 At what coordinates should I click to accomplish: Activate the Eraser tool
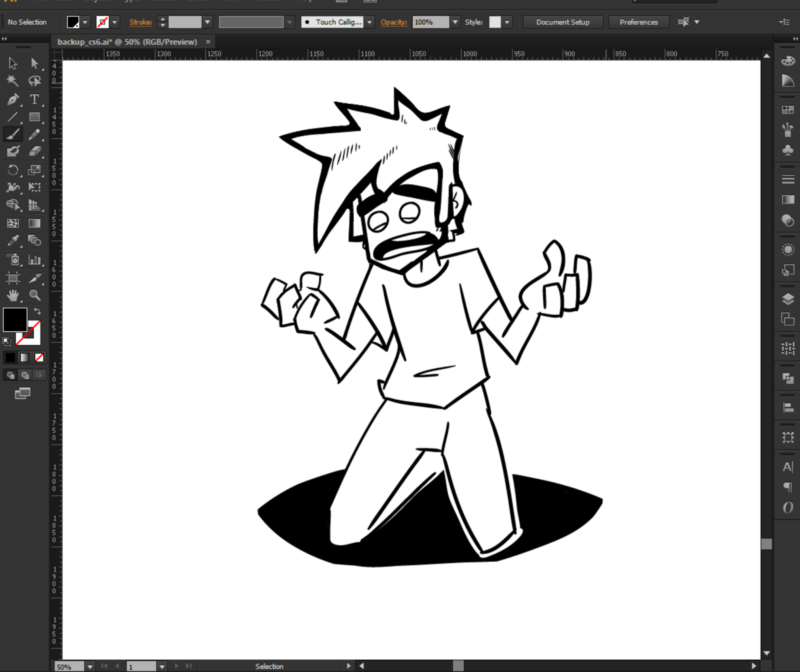click(34, 151)
